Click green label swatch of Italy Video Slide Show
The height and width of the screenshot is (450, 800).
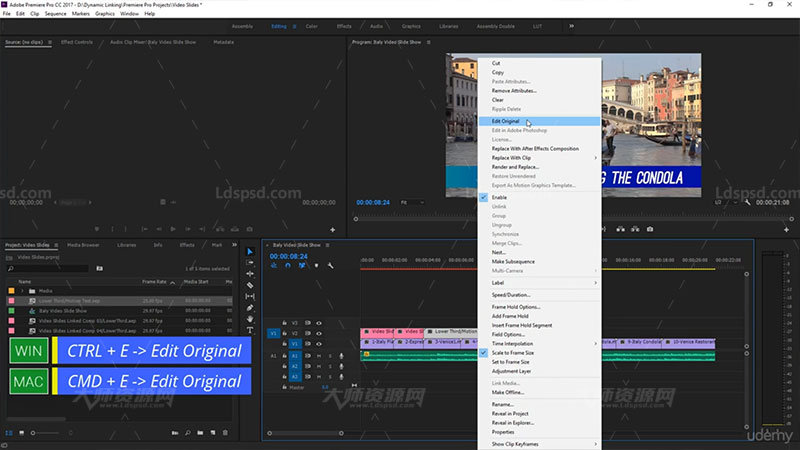click(x=11, y=311)
